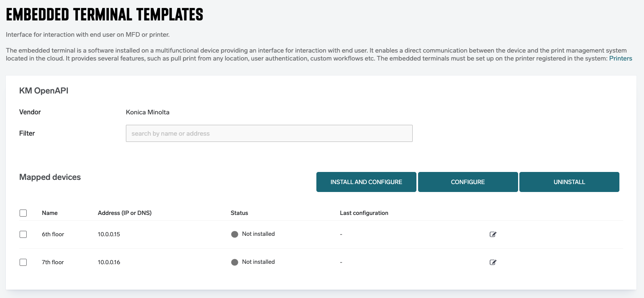Screen dimensions: 644x298
Task: Check the 6th floor device checkbox
Action: tap(23, 235)
